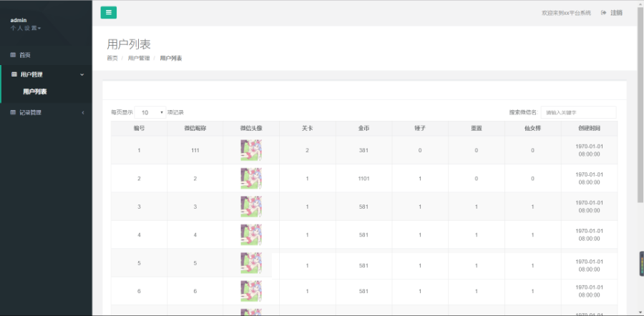Click the 用户管理 breadcrumb link

[138, 58]
